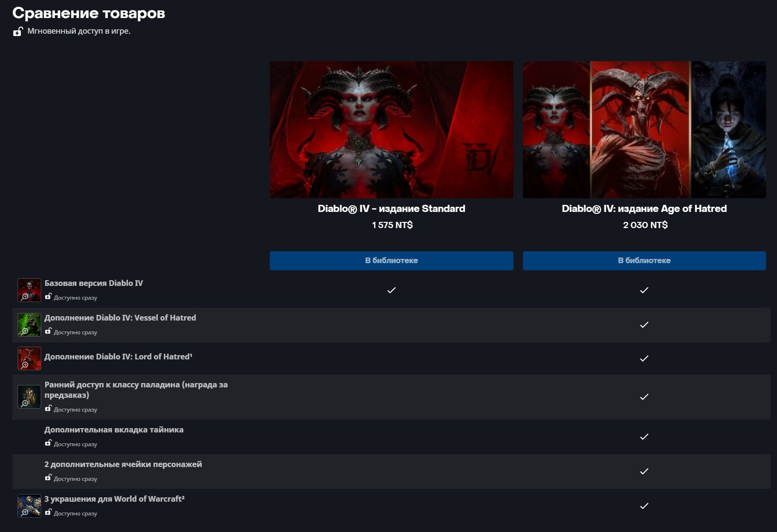Viewport: 777px width, 532px height.
Task: Click the unlock icon under 2 дополнительные ячейки персонажей
Action: coord(48,478)
